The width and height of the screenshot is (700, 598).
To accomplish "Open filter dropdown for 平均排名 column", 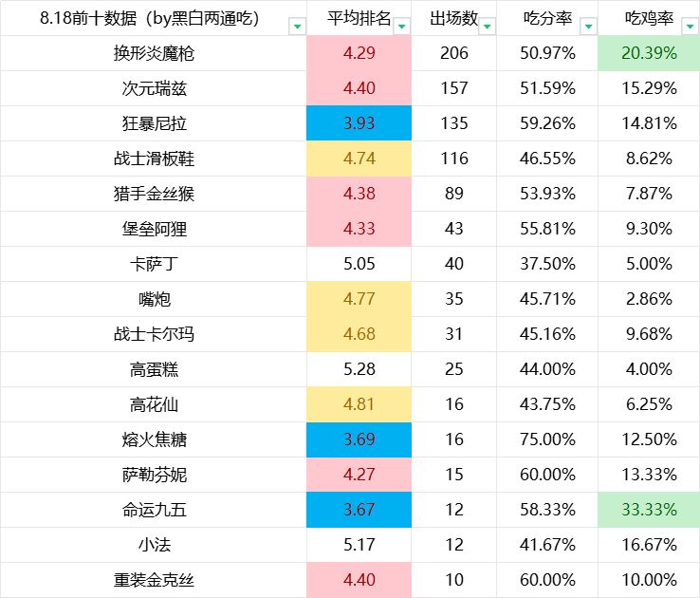I will click(x=401, y=26).
